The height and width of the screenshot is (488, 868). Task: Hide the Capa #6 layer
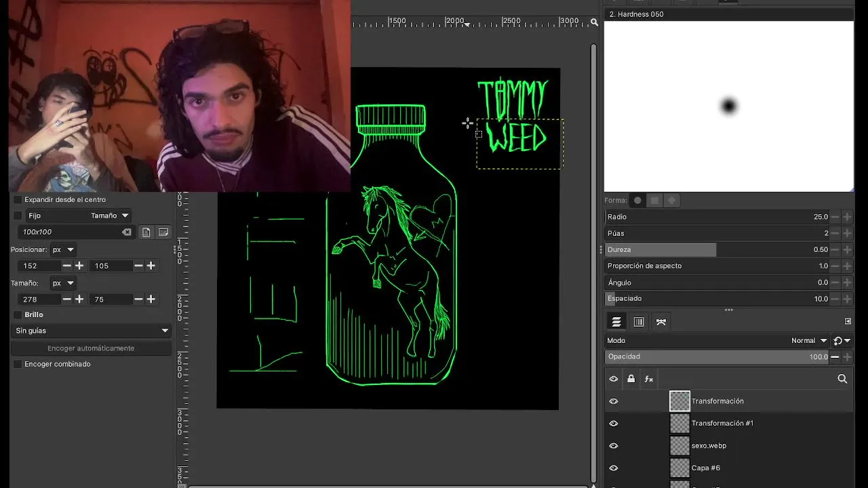(x=614, y=468)
